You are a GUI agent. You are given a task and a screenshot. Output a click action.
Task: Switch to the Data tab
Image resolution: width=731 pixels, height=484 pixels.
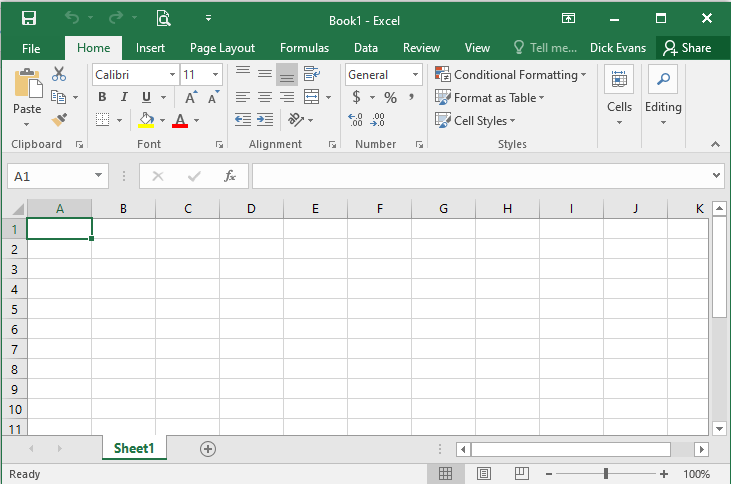(366, 48)
